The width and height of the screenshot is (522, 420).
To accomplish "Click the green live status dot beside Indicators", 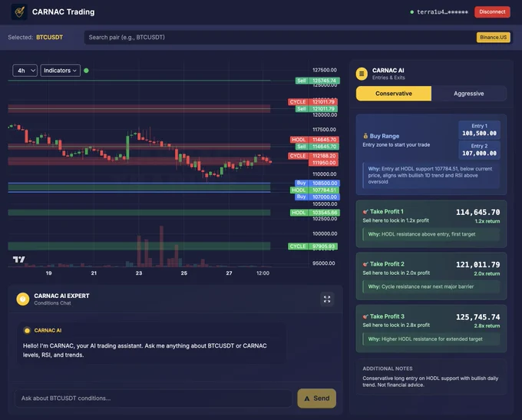I will (x=86, y=71).
